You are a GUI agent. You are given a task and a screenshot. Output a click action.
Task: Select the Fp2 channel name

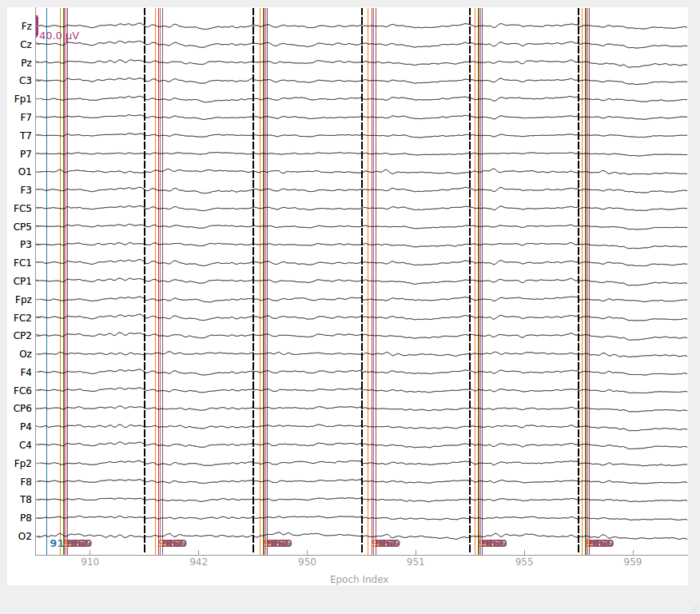pos(22,464)
